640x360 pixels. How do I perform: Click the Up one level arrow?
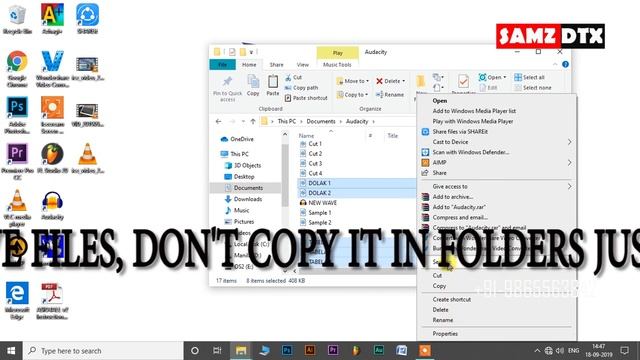click(x=253, y=122)
